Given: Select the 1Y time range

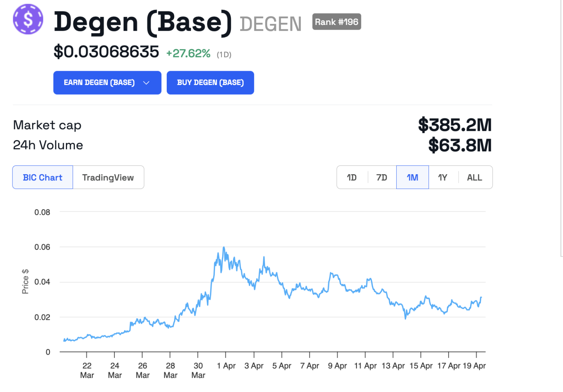Looking at the screenshot, I should coord(443,177).
